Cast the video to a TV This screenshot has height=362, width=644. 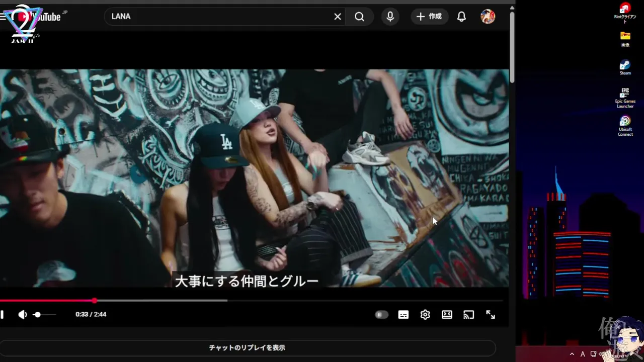(468, 315)
